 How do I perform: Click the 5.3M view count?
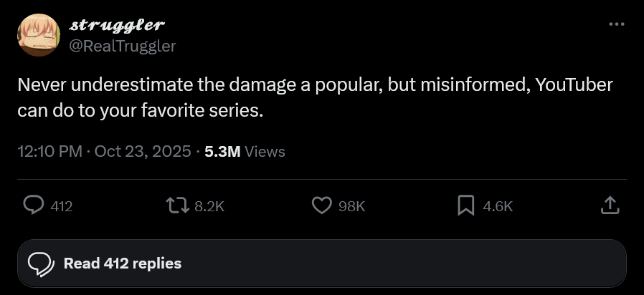222,152
